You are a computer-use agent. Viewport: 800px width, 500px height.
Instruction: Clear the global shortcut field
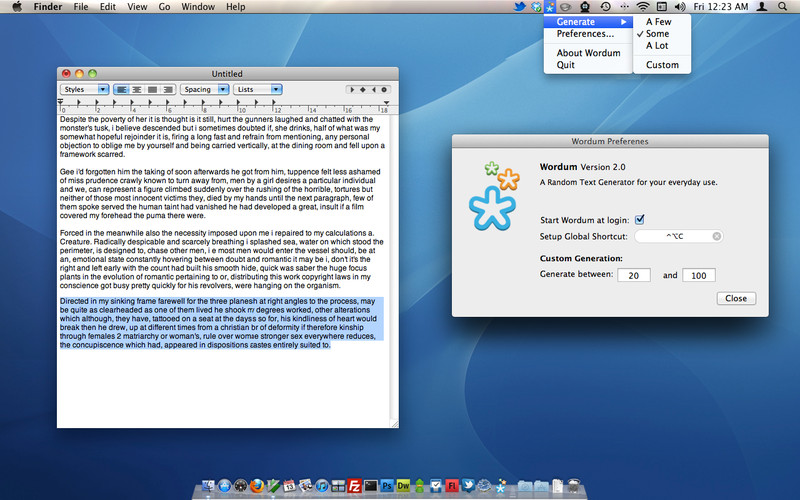(x=717, y=236)
